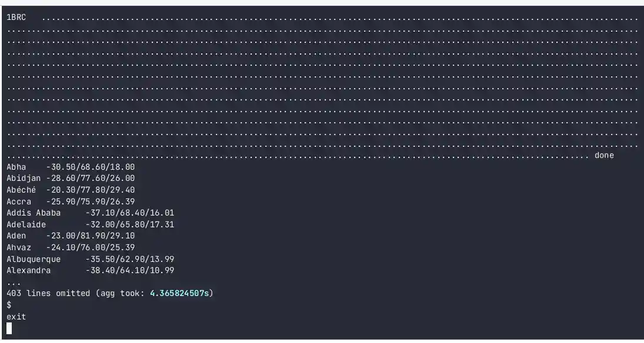Click the block cursor at bottom
This screenshot has height=343, width=644.
[9, 328]
